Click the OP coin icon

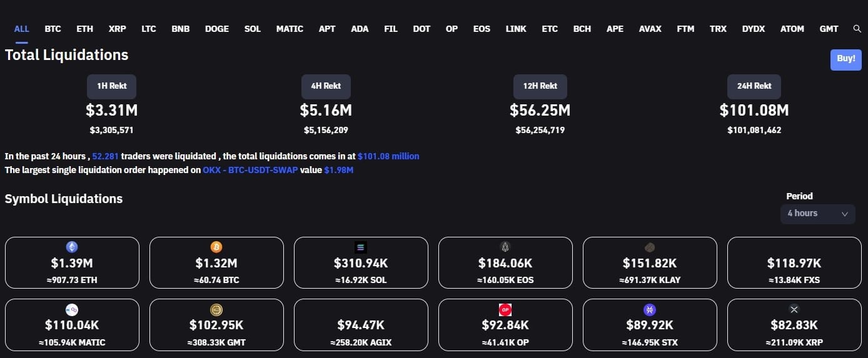click(x=505, y=309)
